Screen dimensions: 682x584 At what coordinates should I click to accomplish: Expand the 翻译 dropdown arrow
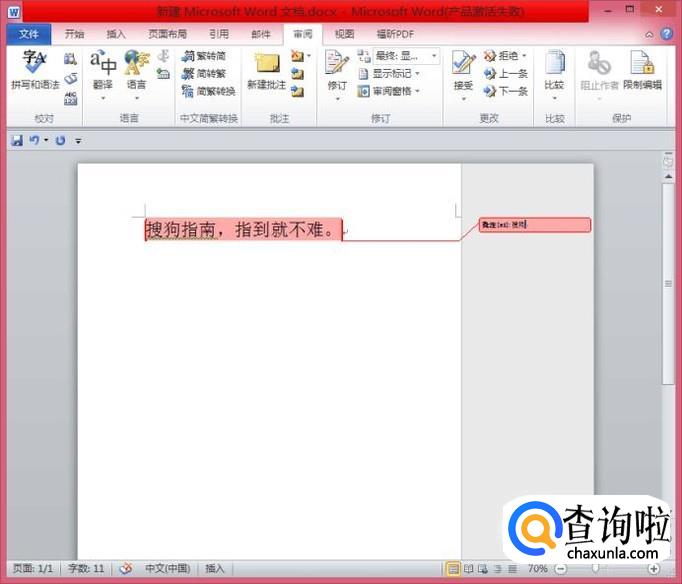[103, 98]
